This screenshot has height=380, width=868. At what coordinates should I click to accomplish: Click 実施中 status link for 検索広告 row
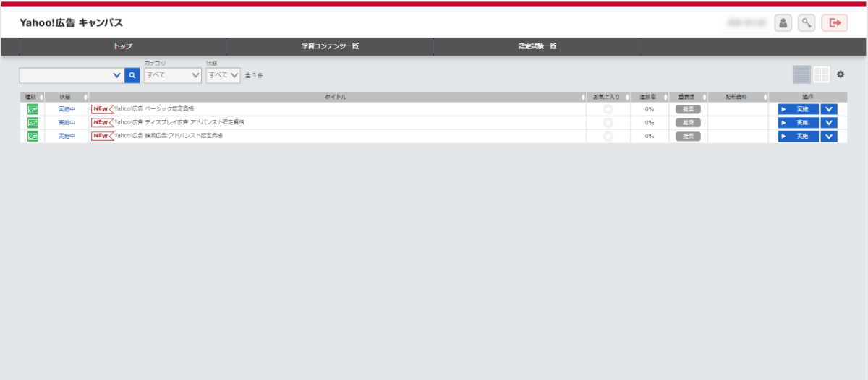pyautogui.click(x=67, y=136)
